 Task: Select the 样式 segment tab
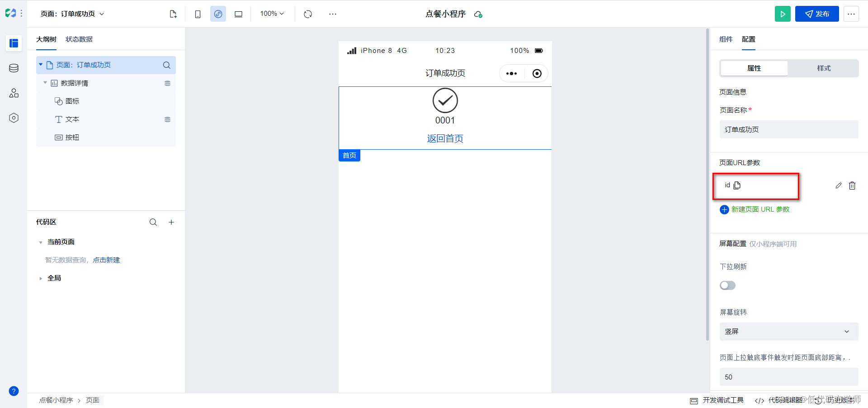pyautogui.click(x=824, y=68)
